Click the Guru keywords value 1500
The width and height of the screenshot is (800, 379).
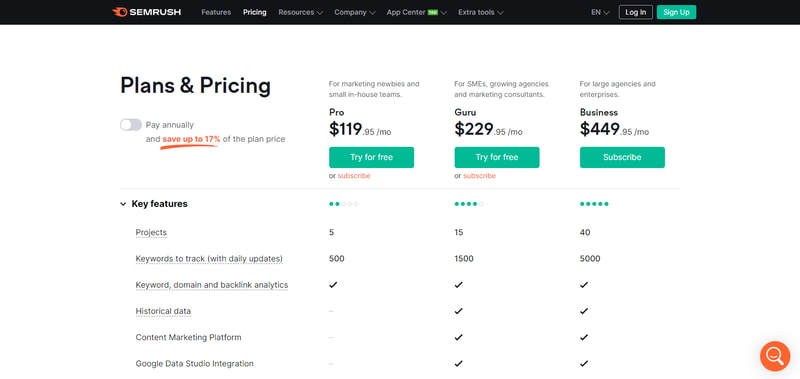pos(464,259)
